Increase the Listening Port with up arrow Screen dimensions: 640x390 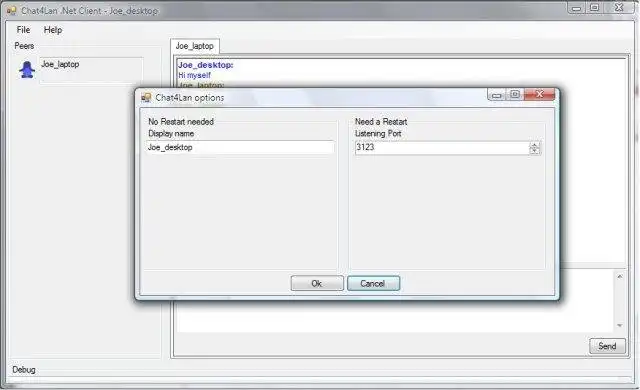(534, 145)
